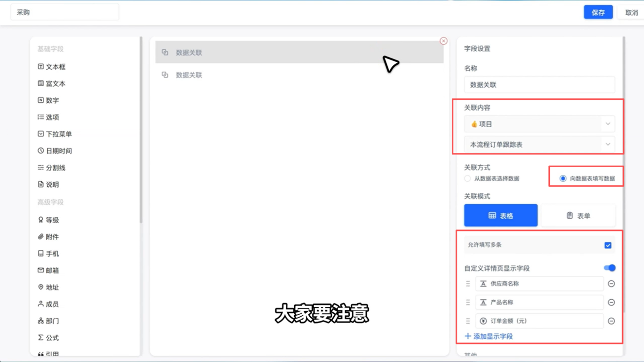Image resolution: width=644 pixels, height=362 pixels.
Task: Click the 取消 button
Action: pos(631,12)
